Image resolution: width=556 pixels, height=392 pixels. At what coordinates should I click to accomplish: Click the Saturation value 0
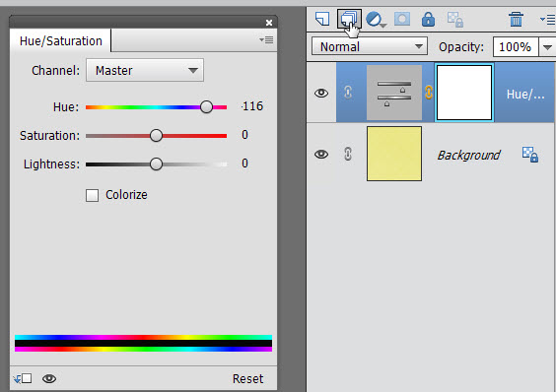click(244, 135)
